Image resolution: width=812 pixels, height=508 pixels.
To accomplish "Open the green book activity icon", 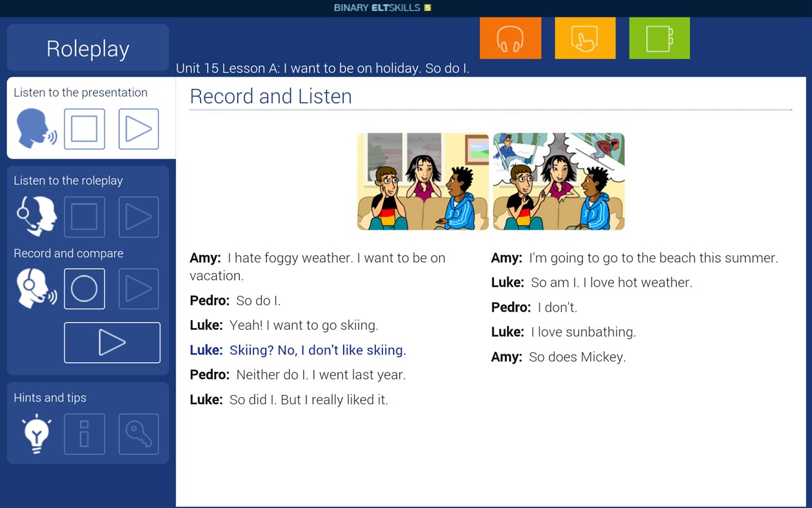I will point(659,37).
